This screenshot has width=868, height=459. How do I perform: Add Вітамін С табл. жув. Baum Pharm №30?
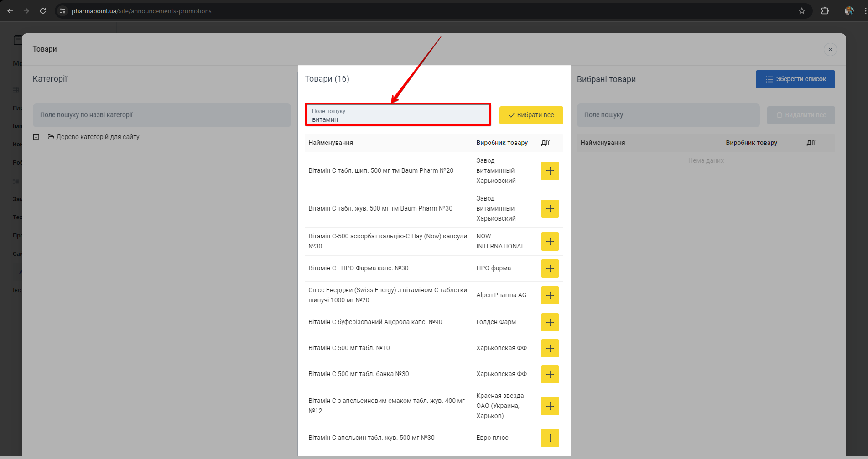(x=550, y=209)
